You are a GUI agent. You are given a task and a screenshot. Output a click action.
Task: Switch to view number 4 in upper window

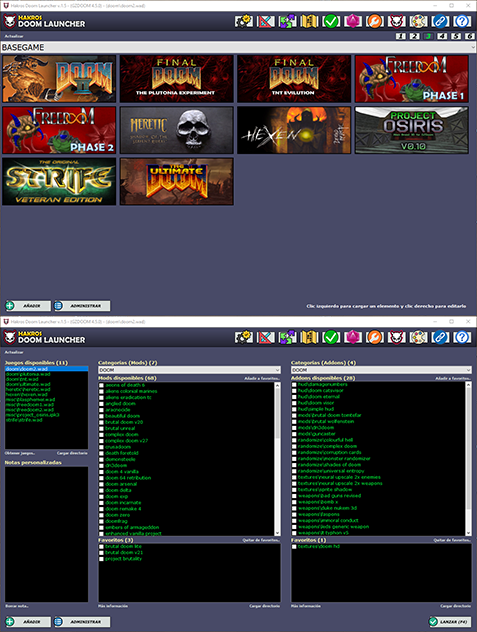(442, 36)
